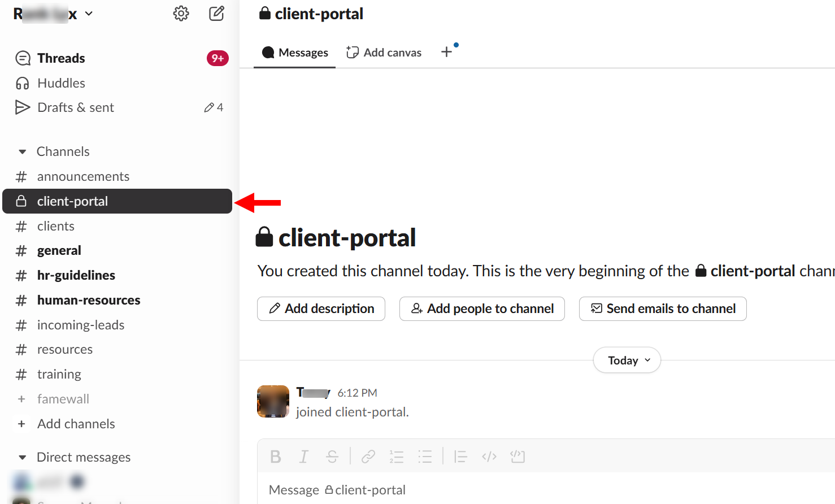Image resolution: width=835 pixels, height=504 pixels.
Task: Start a bulleted list
Action: pos(425,457)
